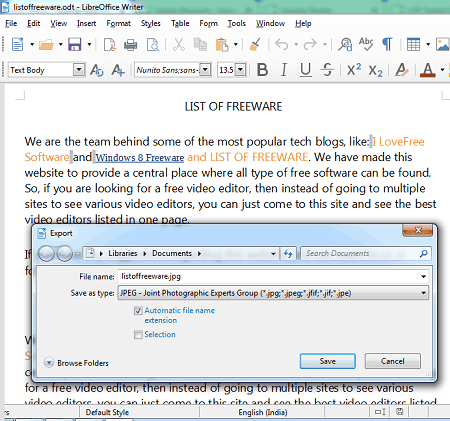
Task: Apply Bold formatting
Action: tap(262, 70)
